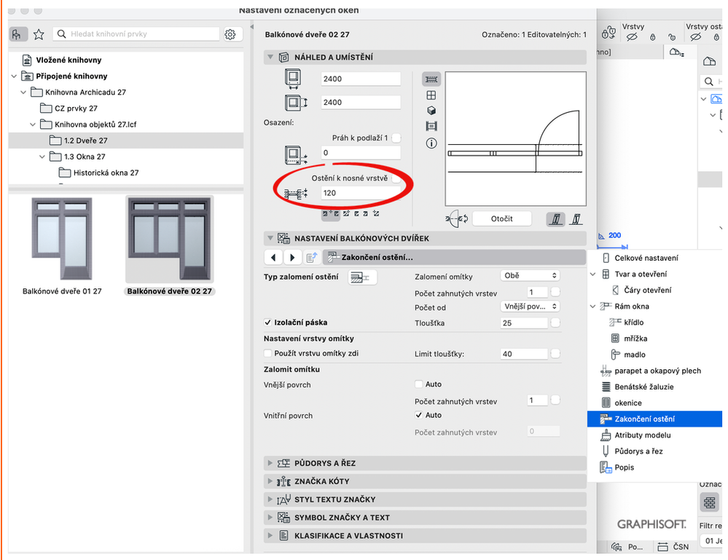
Task: Select the 'CZ prvky 27' folder
Action: point(76,108)
